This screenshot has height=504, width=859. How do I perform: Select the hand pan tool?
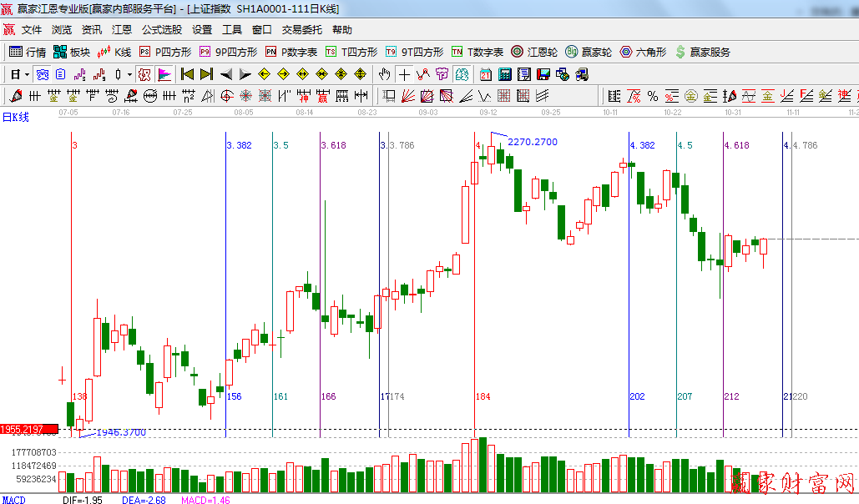click(386, 74)
